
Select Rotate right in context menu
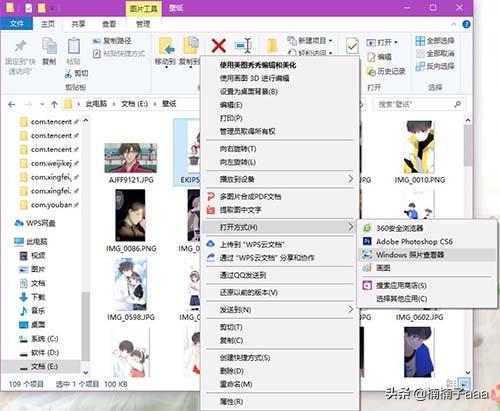[x=279, y=149]
